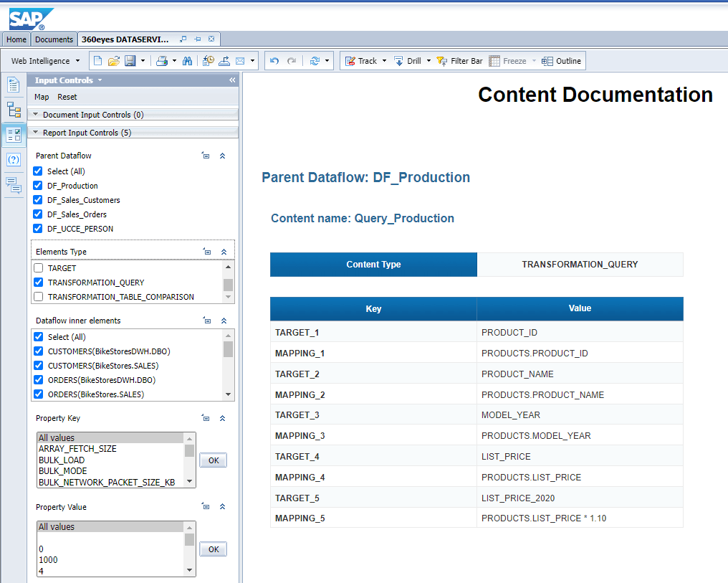Screen dimensions: 728x583
Task: Open the Drill dropdown arrow
Action: point(428,61)
